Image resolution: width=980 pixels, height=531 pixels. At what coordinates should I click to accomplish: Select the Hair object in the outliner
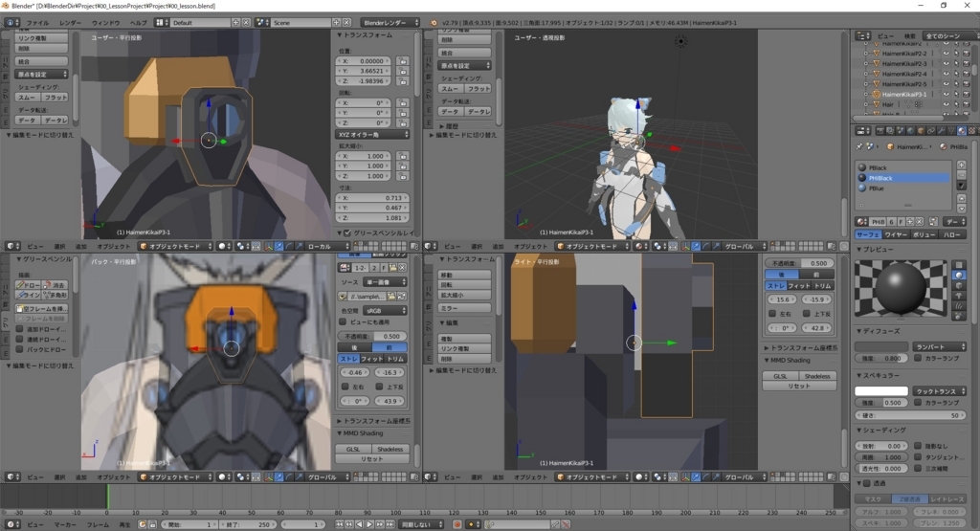pyautogui.click(x=887, y=104)
